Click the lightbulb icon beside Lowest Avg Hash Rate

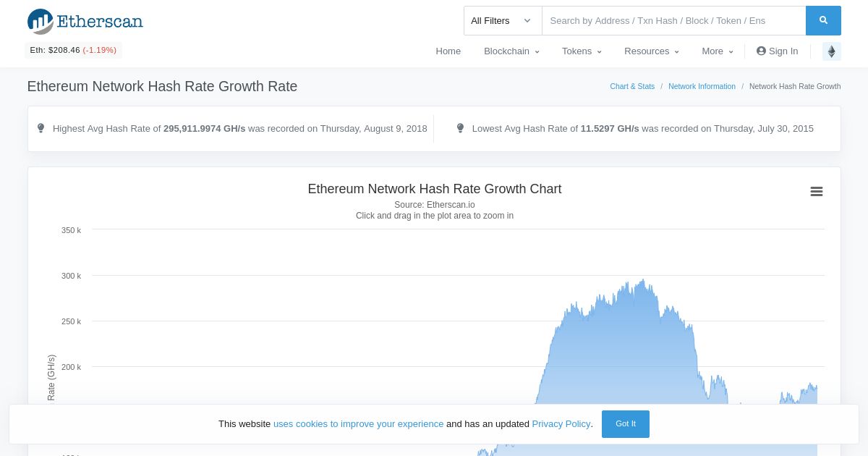[x=460, y=128]
